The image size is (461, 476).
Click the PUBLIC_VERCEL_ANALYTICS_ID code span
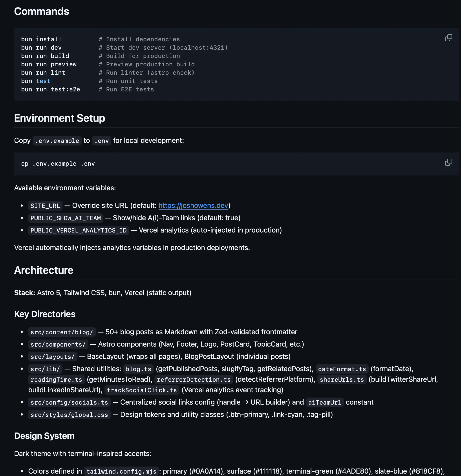pyautogui.click(x=78, y=230)
